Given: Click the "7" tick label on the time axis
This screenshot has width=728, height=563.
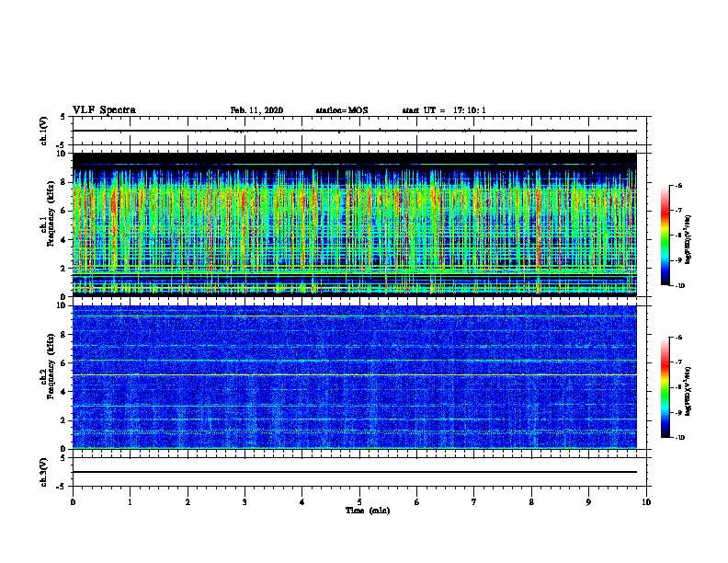Looking at the screenshot, I should coord(474,502).
